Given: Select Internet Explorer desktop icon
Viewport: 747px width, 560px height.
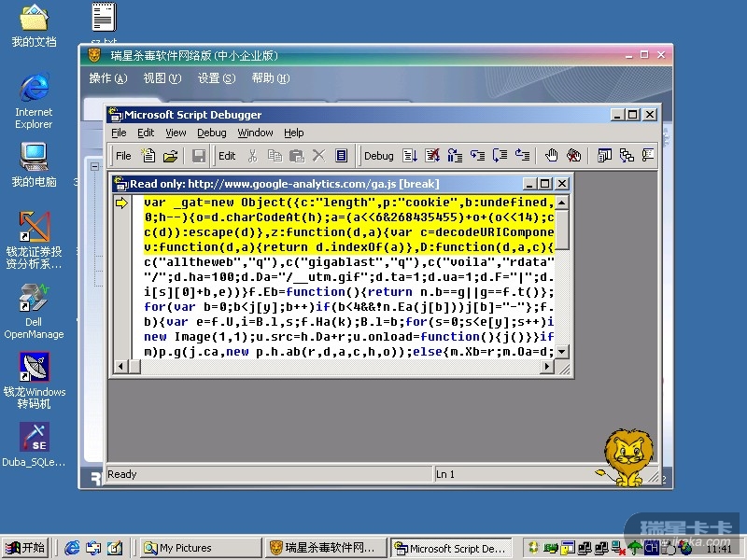Looking at the screenshot, I should (x=34, y=101).
